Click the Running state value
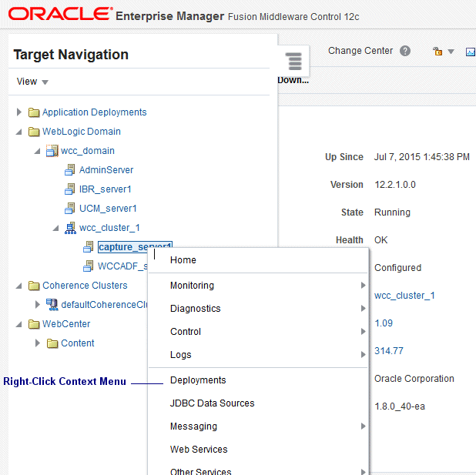 pyautogui.click(x=392, y=212)
